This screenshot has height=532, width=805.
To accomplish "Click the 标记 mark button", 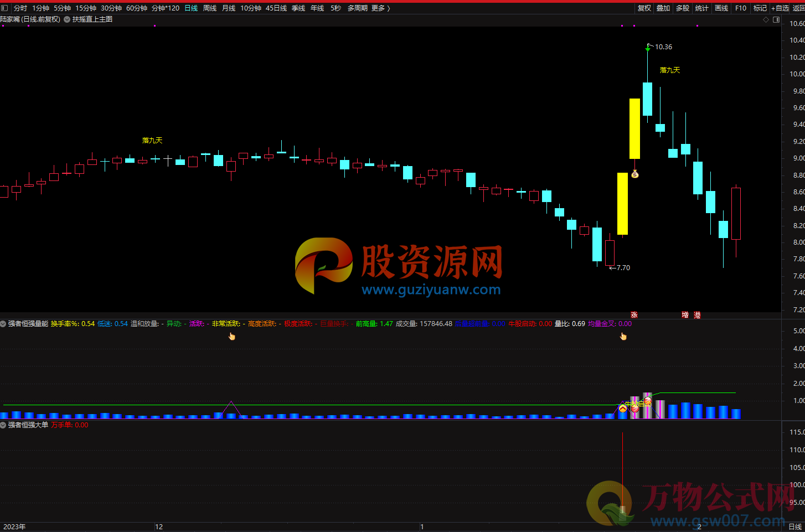I will point(760,8).
